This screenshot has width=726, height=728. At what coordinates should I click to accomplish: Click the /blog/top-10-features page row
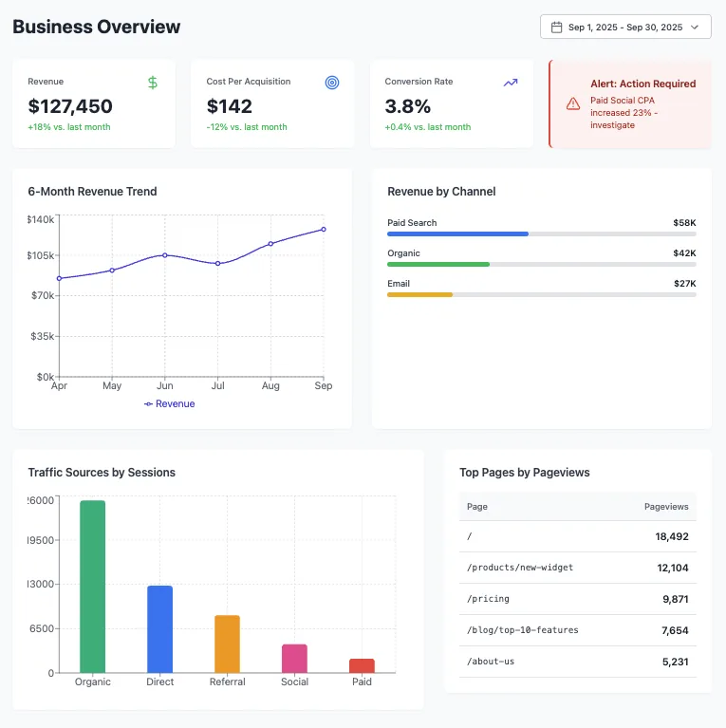(578, 630)
